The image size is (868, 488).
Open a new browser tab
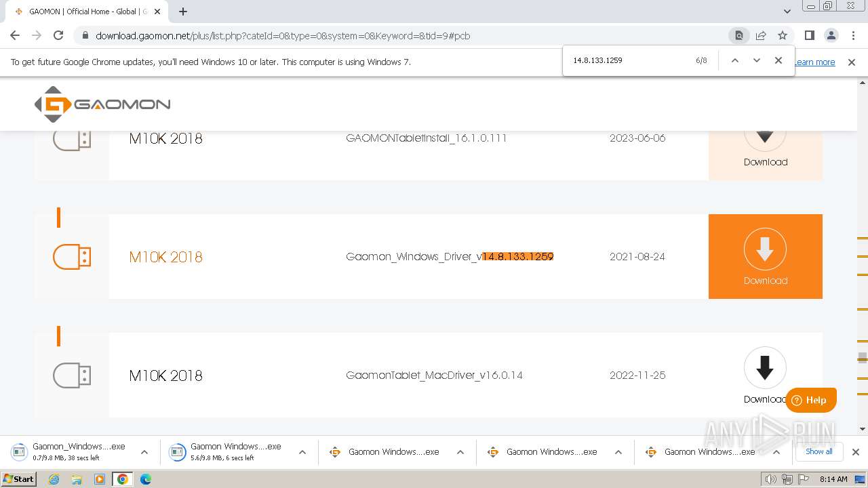pos(183,12)
